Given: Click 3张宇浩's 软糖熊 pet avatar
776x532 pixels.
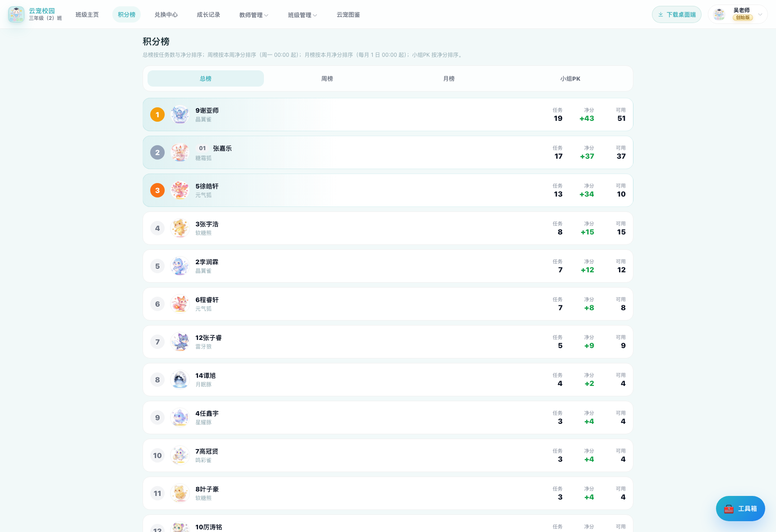Looking at the screenshot, I should click(180, 228).
